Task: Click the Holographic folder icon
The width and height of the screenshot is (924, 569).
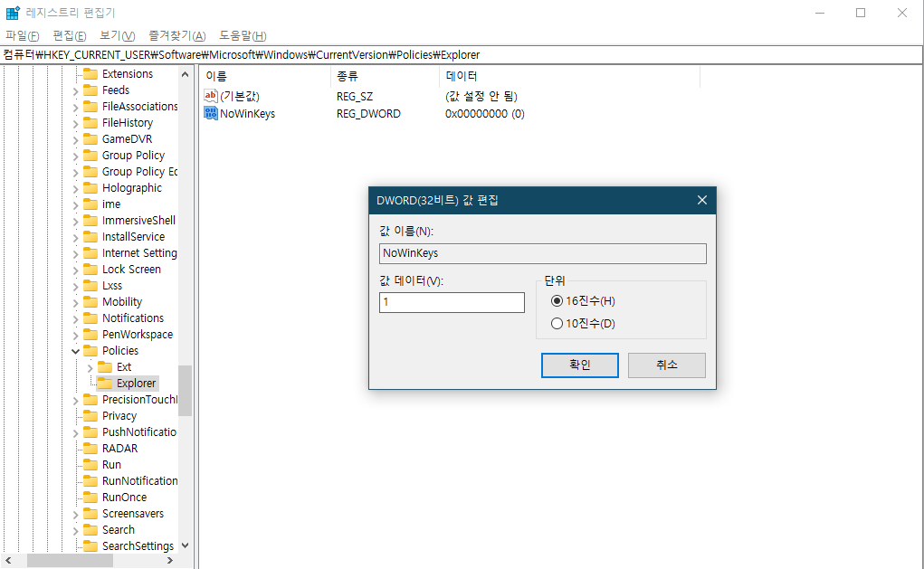Action: click(90, 188)
